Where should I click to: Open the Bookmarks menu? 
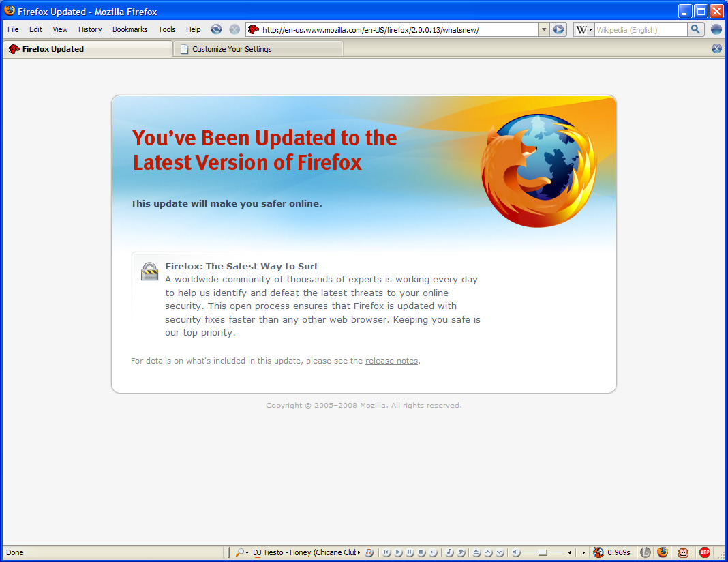(130, 30)
